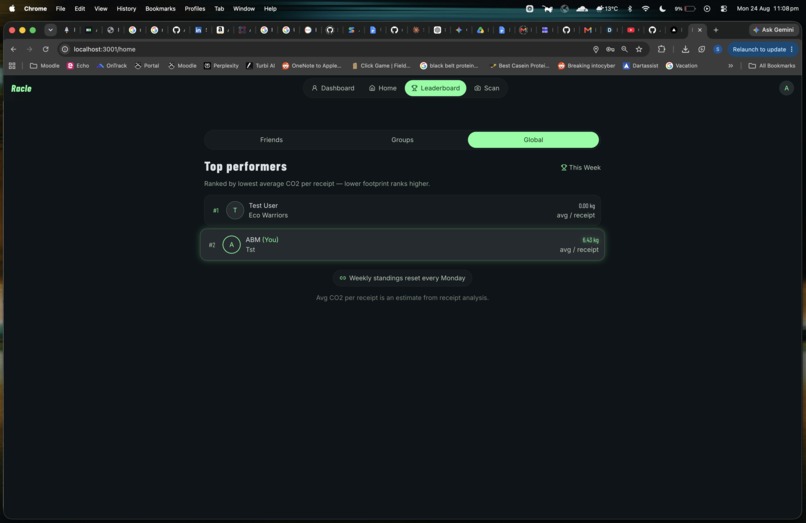Open the Scan nav tab

tap(486, 88)
